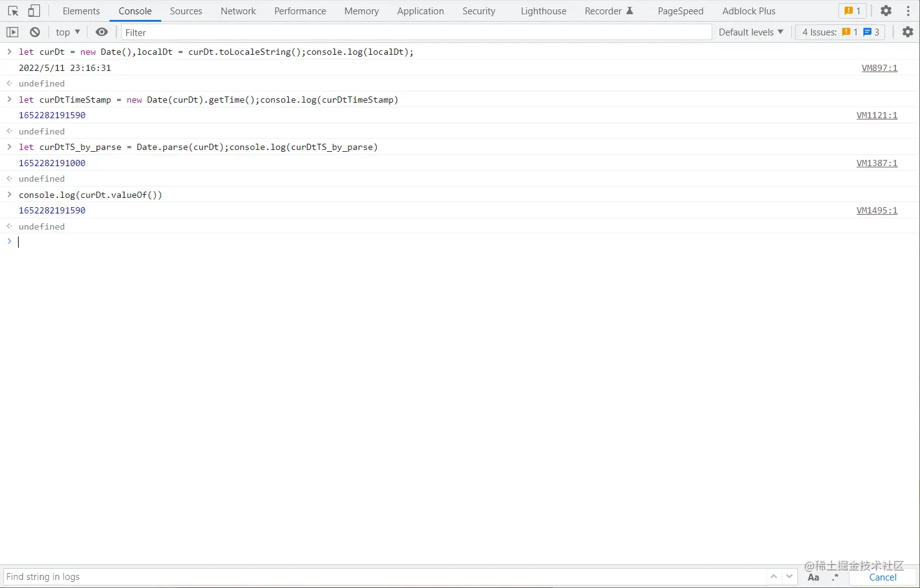The height and width of the screenshot is (588, 920).
Task: Toggle regular expression search option
Action: 835,577
